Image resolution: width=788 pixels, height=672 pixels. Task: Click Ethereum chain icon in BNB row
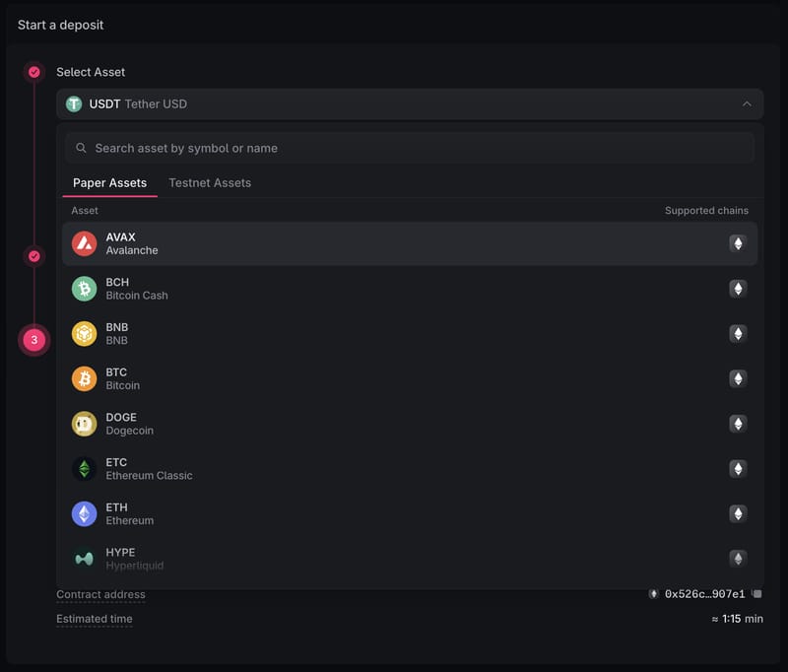(738, 334)
